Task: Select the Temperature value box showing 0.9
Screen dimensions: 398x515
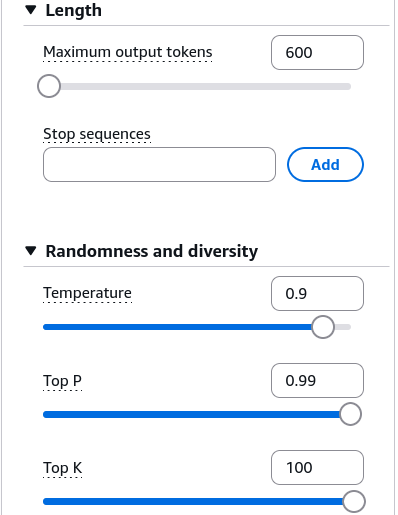Action: (x=317, y=294)
